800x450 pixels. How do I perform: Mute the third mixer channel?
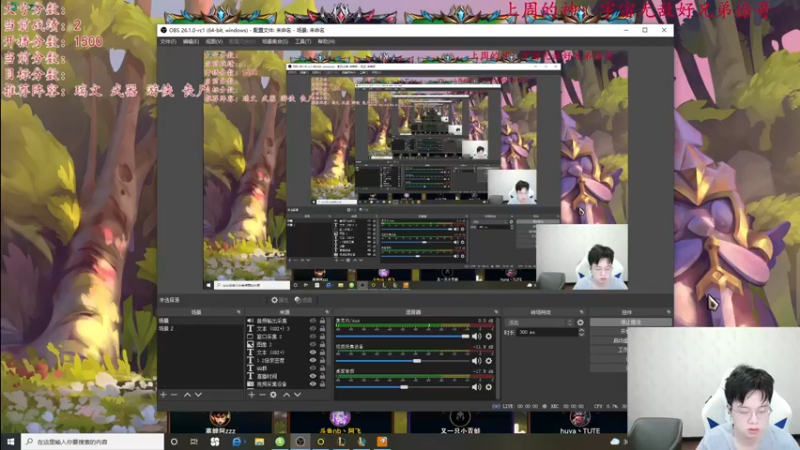[477, 387]
